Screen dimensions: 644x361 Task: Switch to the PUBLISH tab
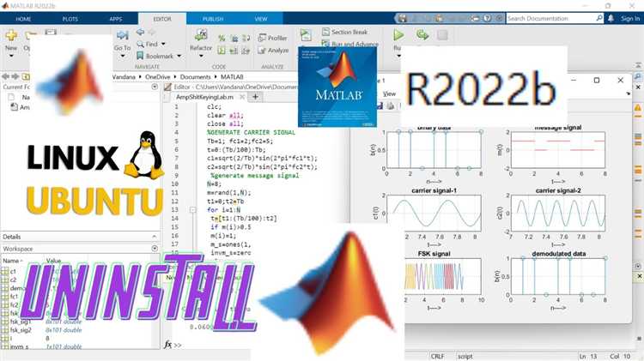[x=213, y=19]
